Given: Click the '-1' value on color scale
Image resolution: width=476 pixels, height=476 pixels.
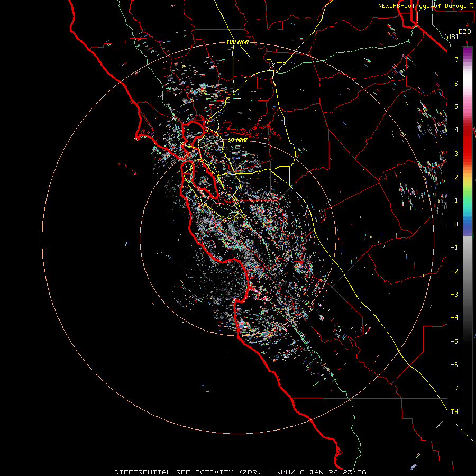Looking at the screenshot, I should [x=454, y=248].
